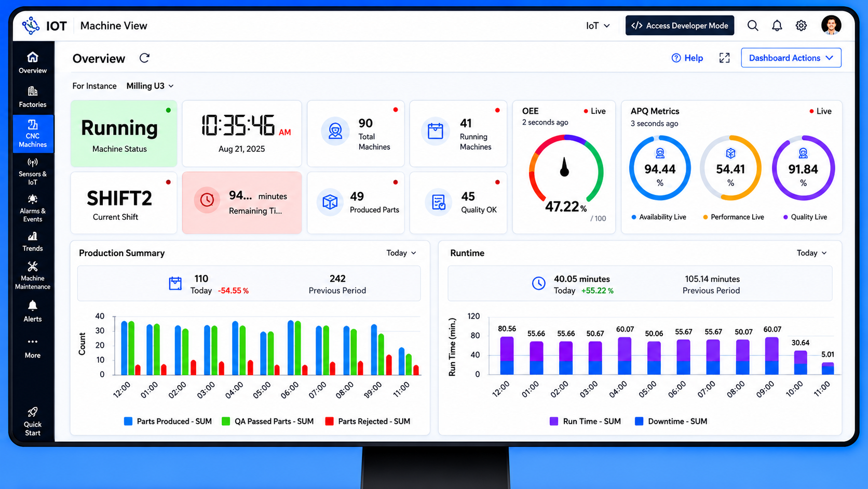868x489 pixels.
Task: Toggle Performance Live legend item
Action: [x=733, y=217]
